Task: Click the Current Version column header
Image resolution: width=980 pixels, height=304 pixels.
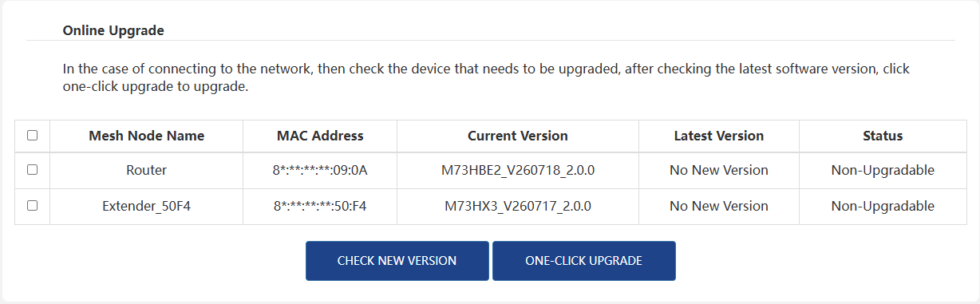Action: pyautogui.click(x=518, y=136)
